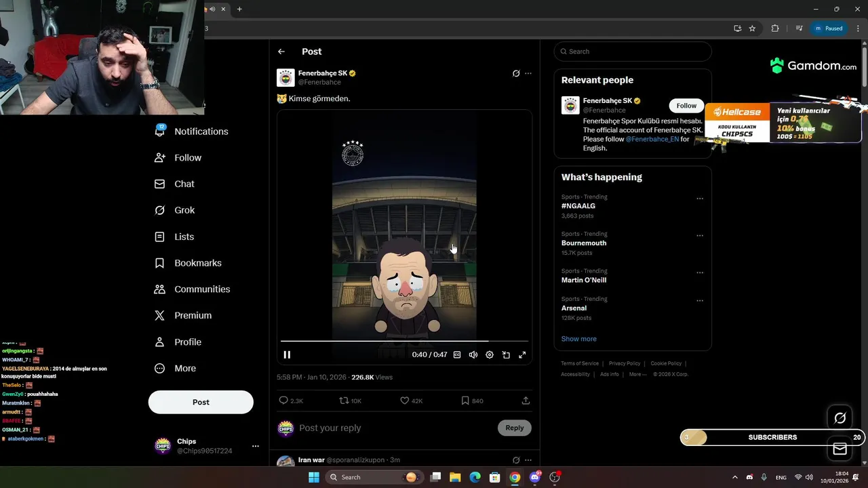Open the @Fenerbahce_EN link
The image size is (868, 488).
[x=652, y=139]
